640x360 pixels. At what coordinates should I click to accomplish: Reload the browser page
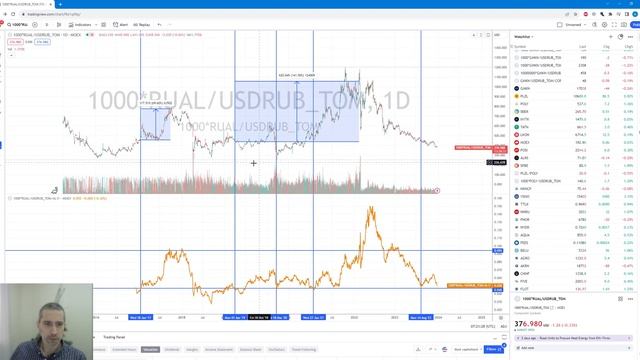pos(13,14)
